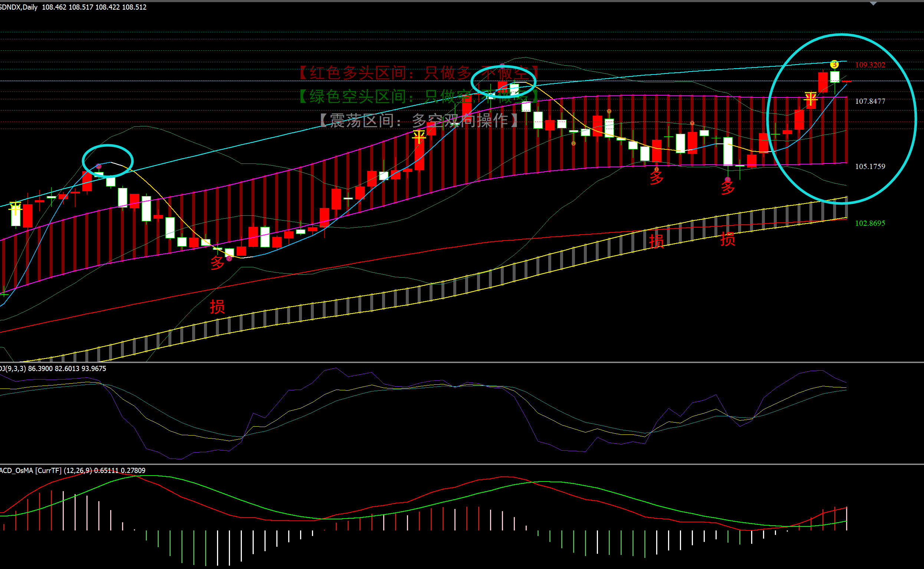Select the 105.1759 price label
Screen dimensions: 924x569
click(870, 166)
